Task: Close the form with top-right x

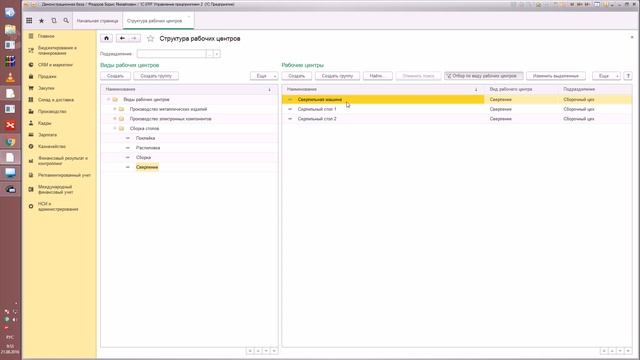Action: click(632, 37)
